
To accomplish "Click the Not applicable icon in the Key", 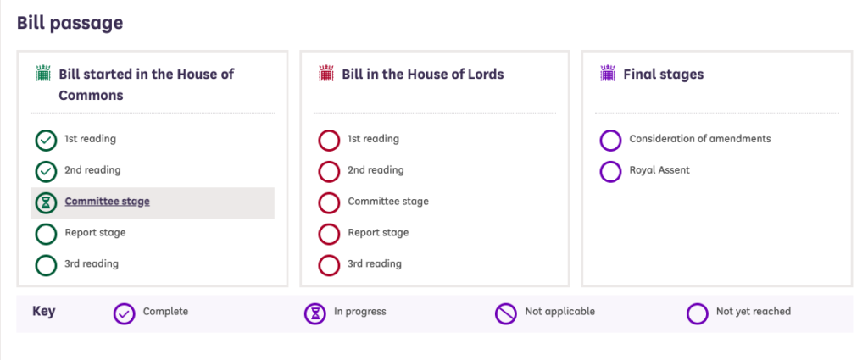I will (x=506, y=313).
